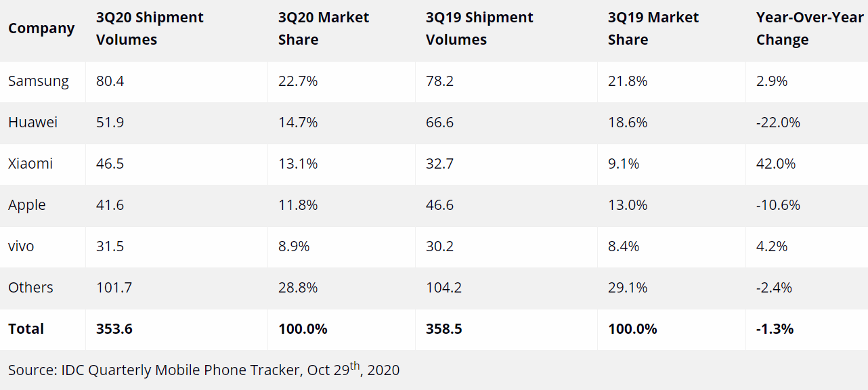Click the 353.6 total shipment cell
Viewport: 868px width, 390px height.
click(x=114, y=329)
